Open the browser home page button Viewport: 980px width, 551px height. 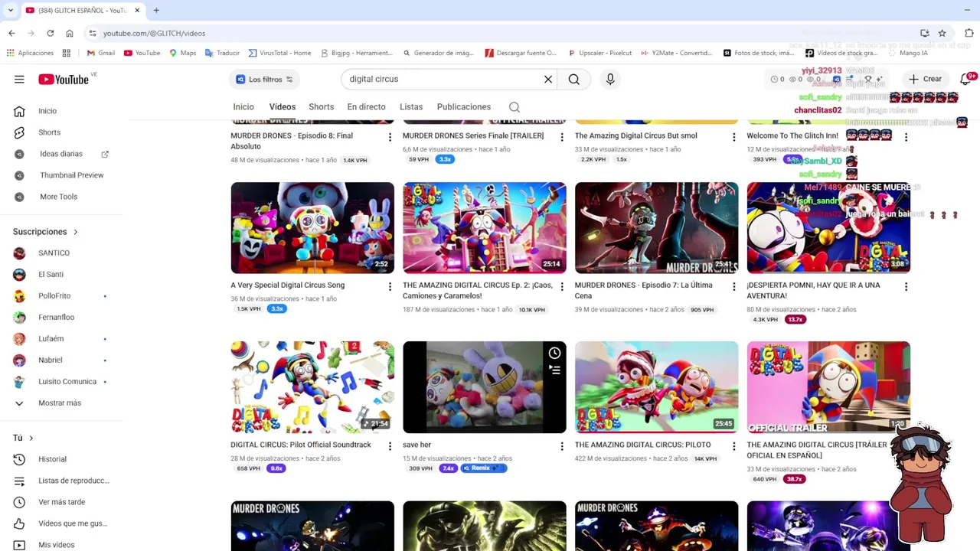pos(69,33)
